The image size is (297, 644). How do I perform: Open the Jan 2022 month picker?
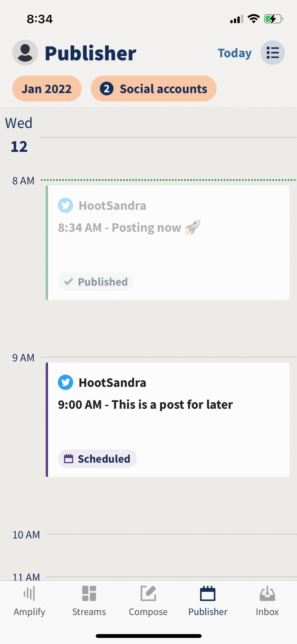coord(47,89)
